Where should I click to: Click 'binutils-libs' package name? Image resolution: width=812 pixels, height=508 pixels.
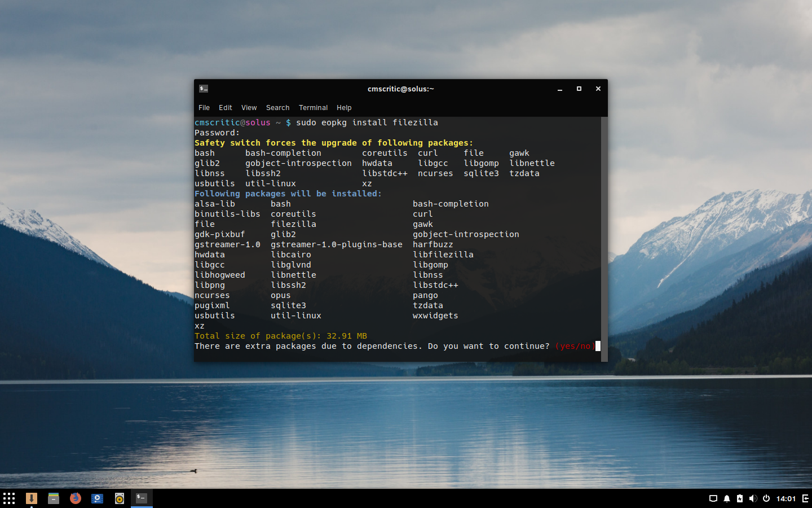coord(227,214)
